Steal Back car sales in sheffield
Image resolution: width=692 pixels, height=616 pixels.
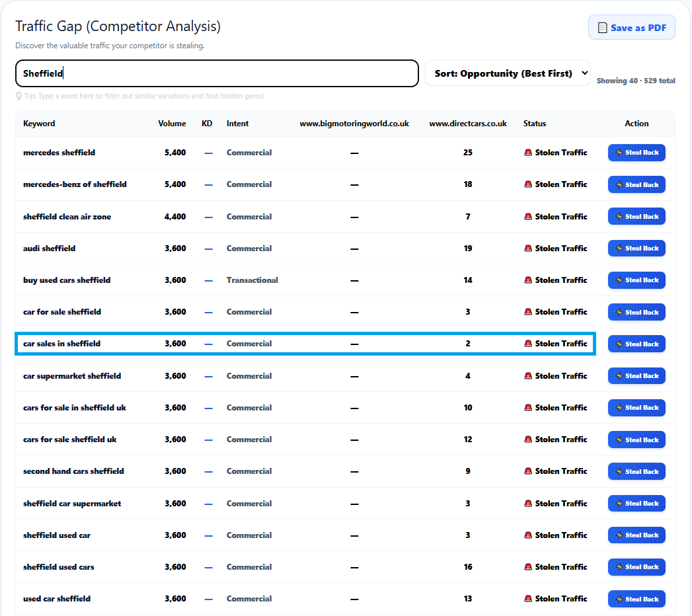click(637, 344)
